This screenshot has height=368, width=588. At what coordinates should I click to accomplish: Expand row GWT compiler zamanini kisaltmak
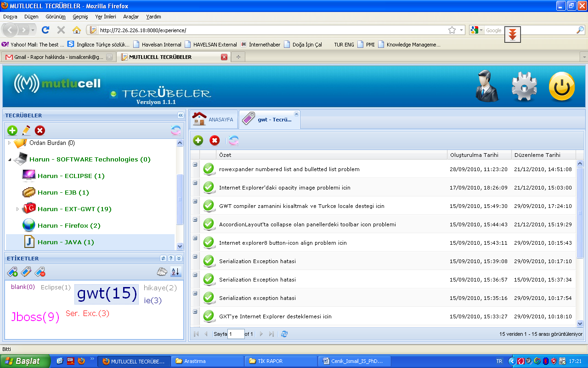[195, 201]
